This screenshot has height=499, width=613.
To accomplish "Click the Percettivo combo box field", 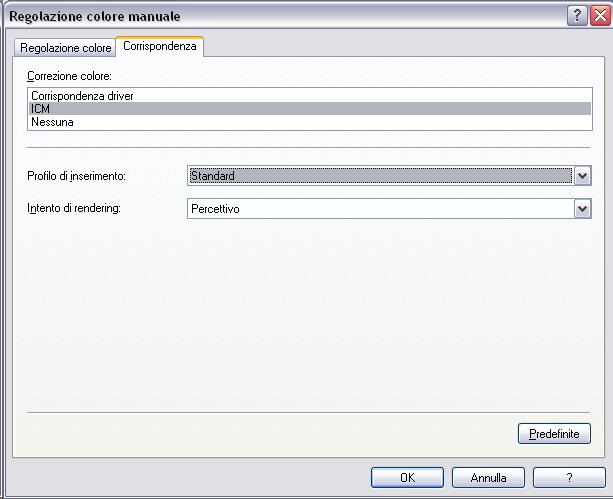I will [x=380, y=208].
